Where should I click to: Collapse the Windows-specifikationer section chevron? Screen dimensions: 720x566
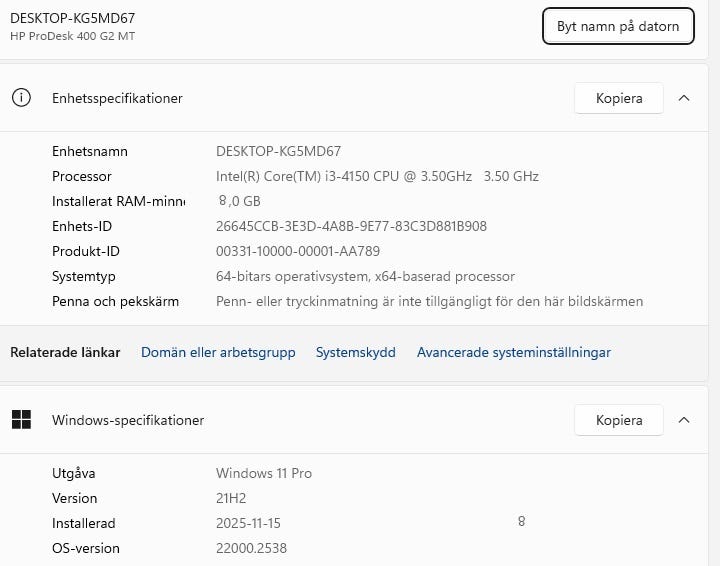[684, 420]
